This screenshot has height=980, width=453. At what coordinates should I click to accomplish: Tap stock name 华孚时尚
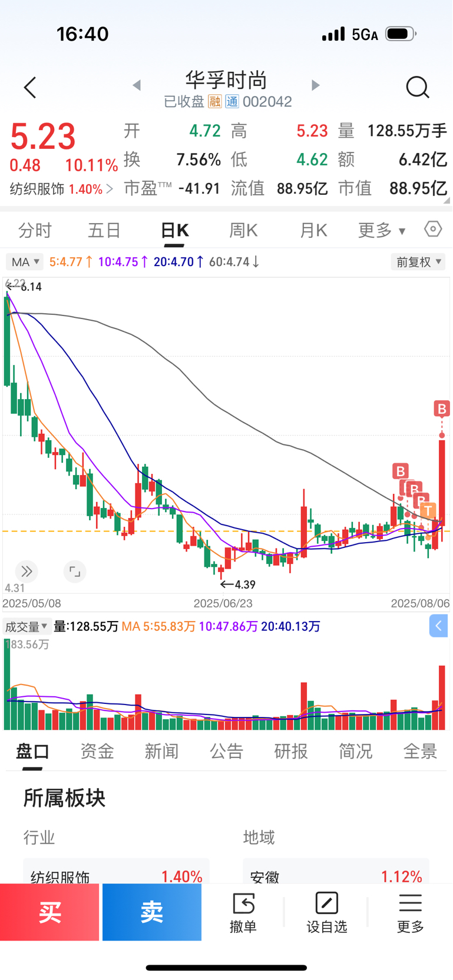tap(226, 80)
